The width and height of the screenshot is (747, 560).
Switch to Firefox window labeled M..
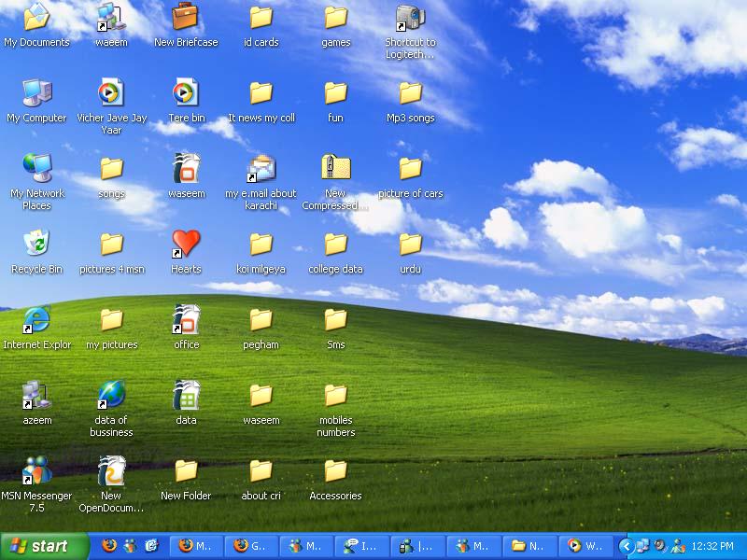[x=196, y=546]
